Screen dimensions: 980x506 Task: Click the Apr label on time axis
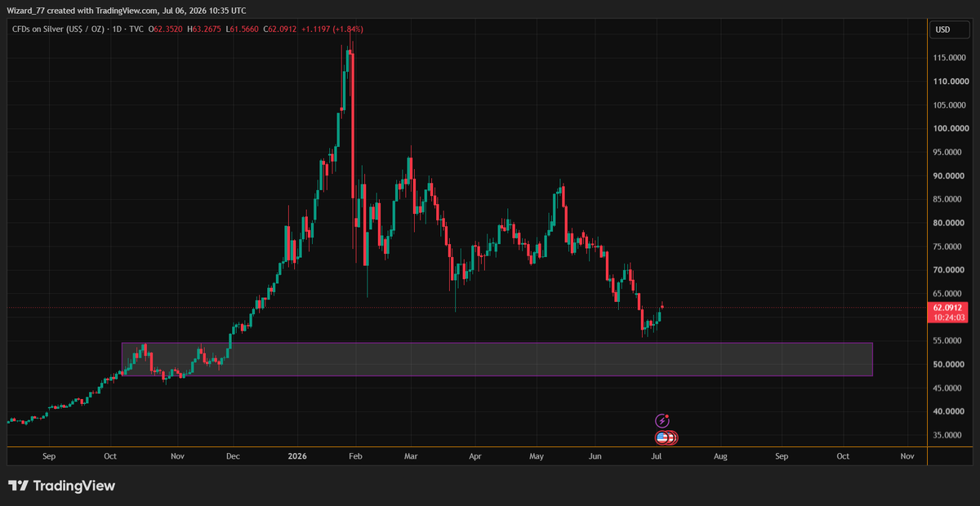pos(475,458)
